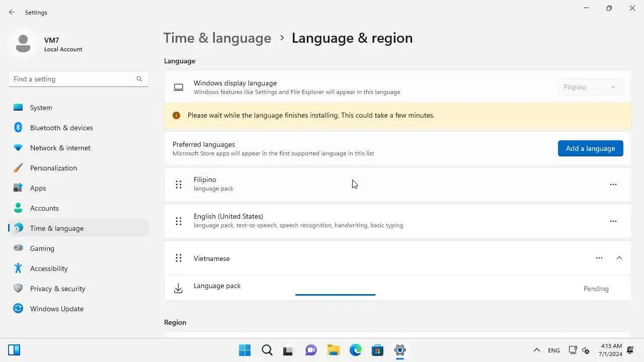Image resolution: width=644 pixels, height=362 pixels.
Task: Open Chat from the taskbar
Action: click(311, 350)
